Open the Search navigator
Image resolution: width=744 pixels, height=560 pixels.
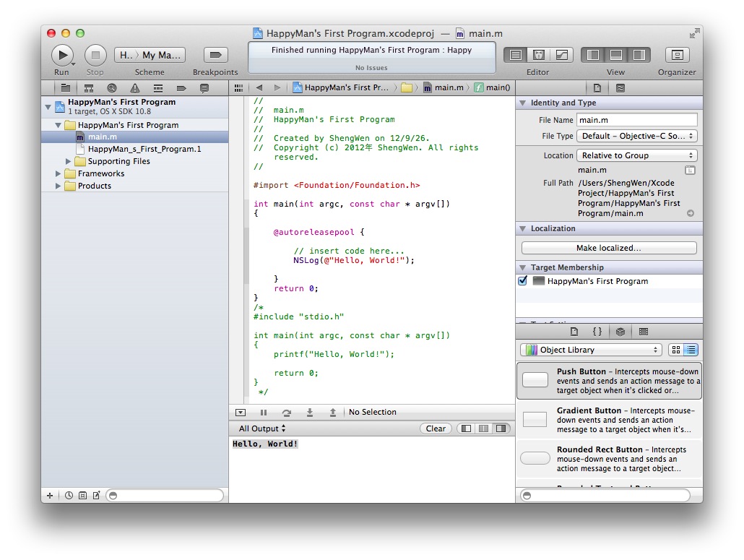click(112, 88)
